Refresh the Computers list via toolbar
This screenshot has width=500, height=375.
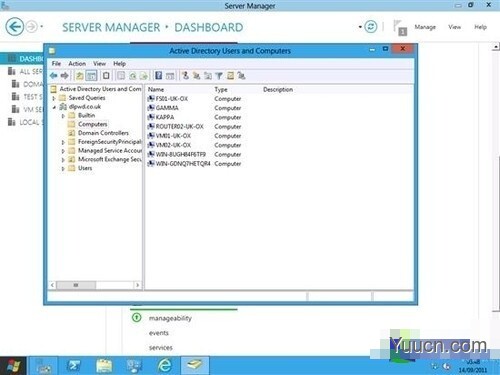pos(132,76)
